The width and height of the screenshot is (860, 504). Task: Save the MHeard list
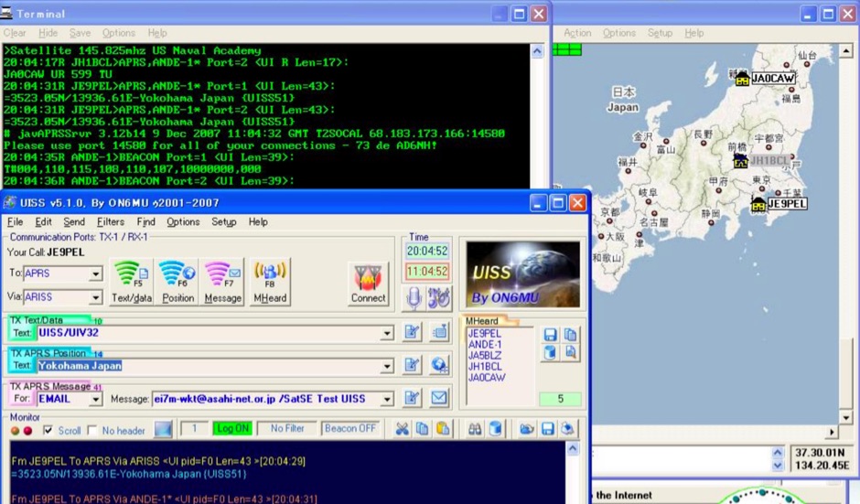(550, 335)
